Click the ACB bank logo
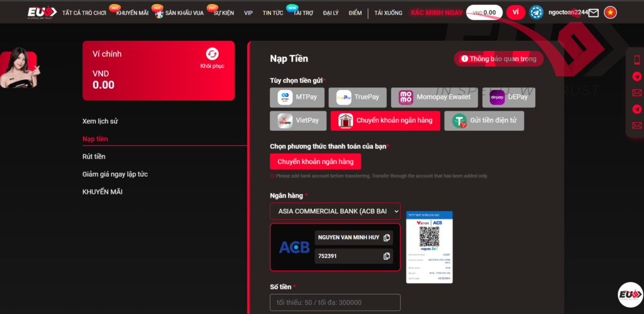Screen dimensions: 644x314 [294, 247]
